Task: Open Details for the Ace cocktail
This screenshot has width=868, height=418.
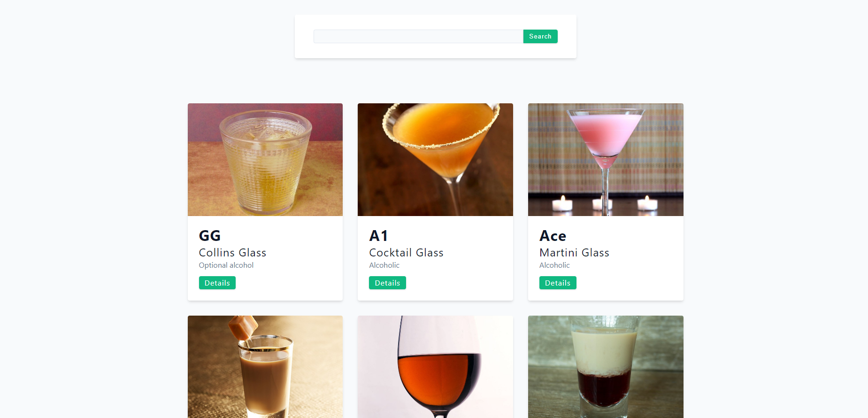Action: [558, 283]
